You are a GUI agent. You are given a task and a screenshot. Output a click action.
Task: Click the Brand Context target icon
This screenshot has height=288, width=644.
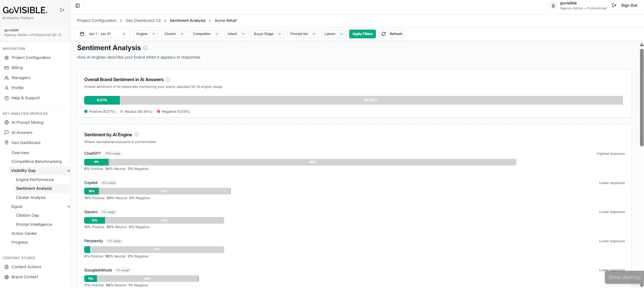pyautogui.click(x=6, y=277)
